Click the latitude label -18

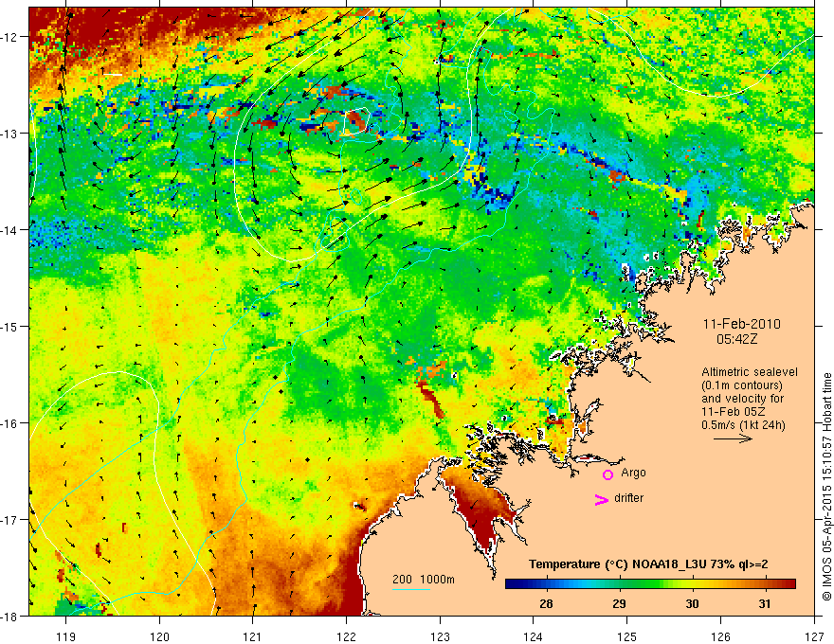click(10, 616)
